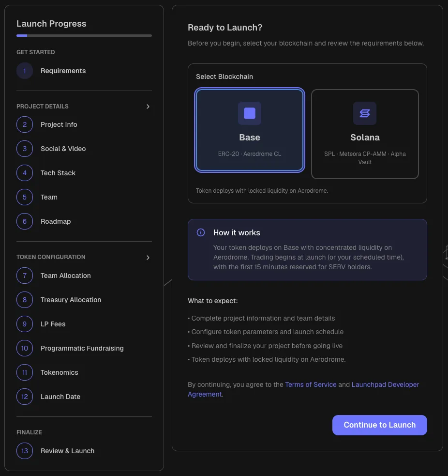Open the Team step
Image resolution: width=448 pixels, height=476 pixels.
(84, 197)
